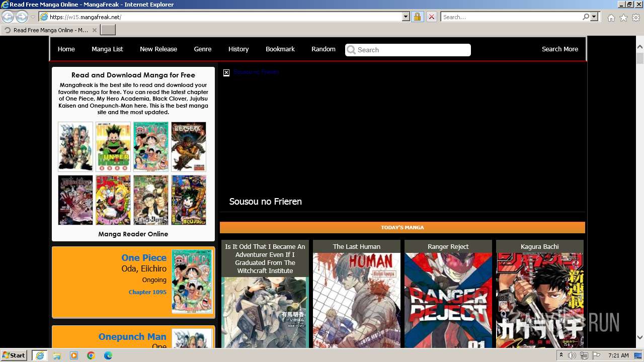The width and height of the screenshot is (644, 362).
Task: Open the New Release menu item
Action: tap(158, 49)
